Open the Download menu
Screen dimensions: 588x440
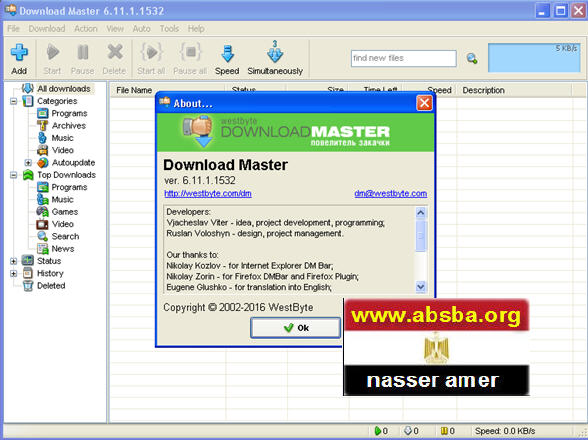click(47, 29)
